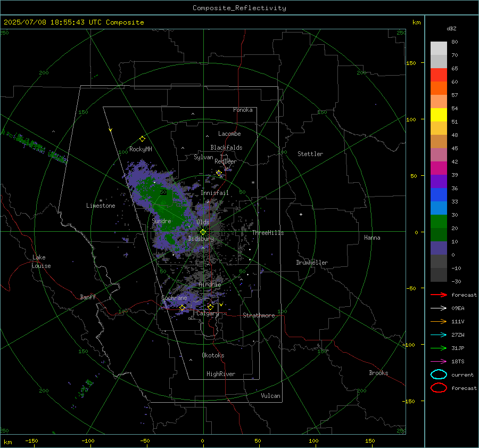Click the yellow diamond marker near RockyMH
The width and height of the screenshot is (479, 448).
(x=142, y=139)
